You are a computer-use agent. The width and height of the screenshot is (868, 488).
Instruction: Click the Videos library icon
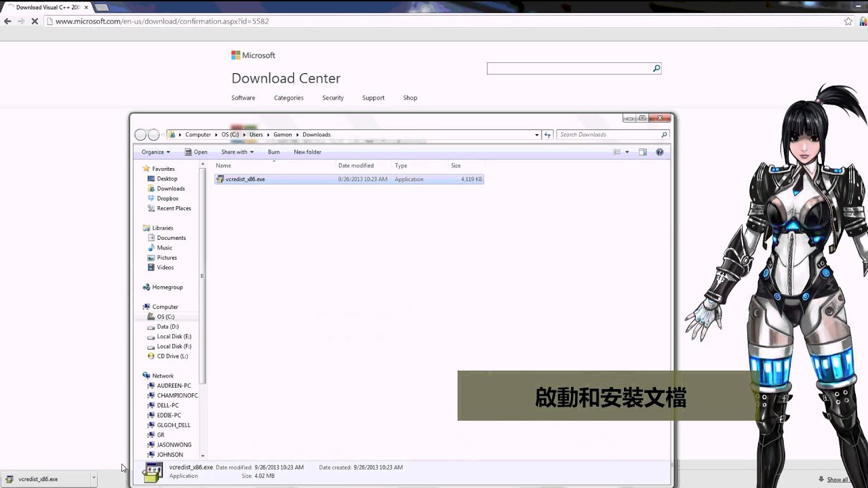[151, 267]
